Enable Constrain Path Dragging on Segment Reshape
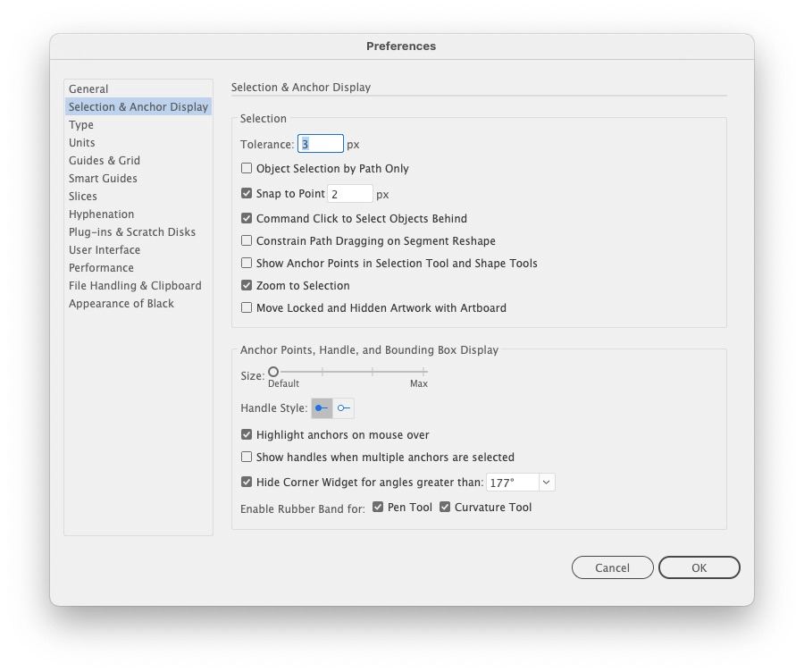 click(x=247, y=240)
